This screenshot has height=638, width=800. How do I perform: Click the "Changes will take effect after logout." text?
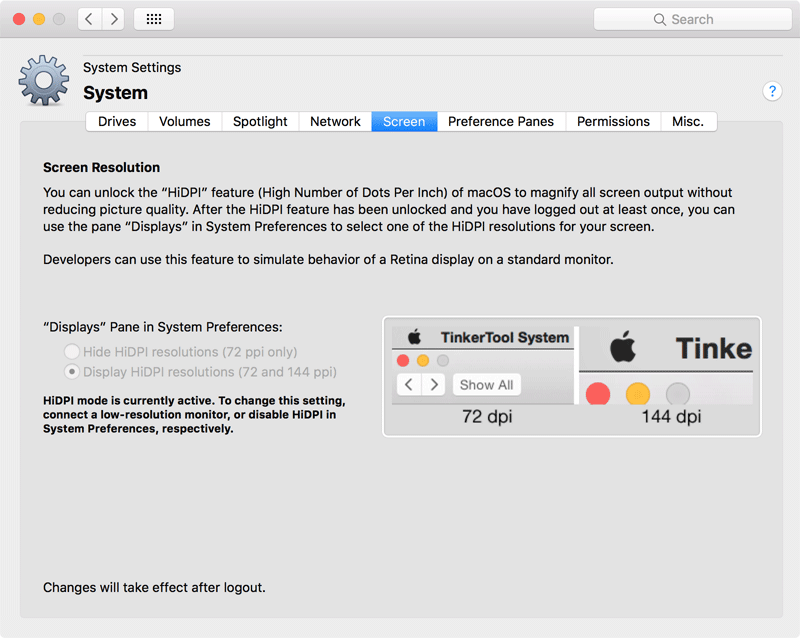(x=154, y=587)
